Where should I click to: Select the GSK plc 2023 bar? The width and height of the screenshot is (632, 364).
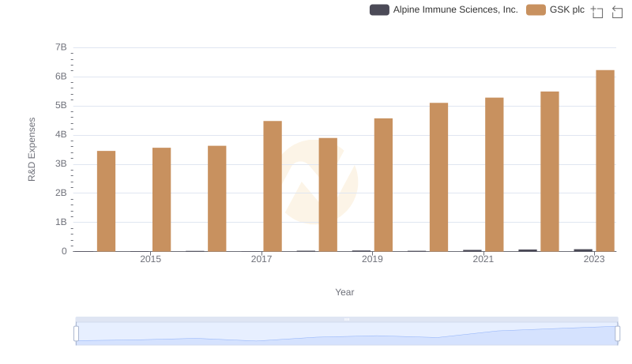(x=605, y=160)
